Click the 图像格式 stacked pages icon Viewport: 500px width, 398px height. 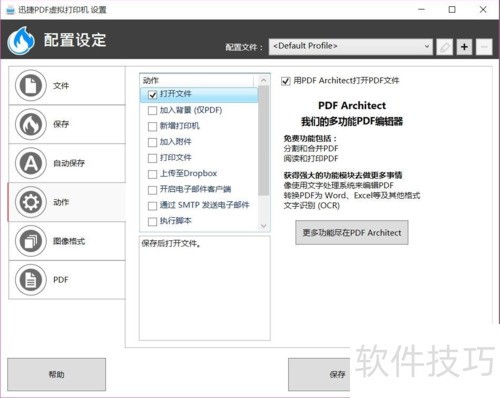pos(30,241)
